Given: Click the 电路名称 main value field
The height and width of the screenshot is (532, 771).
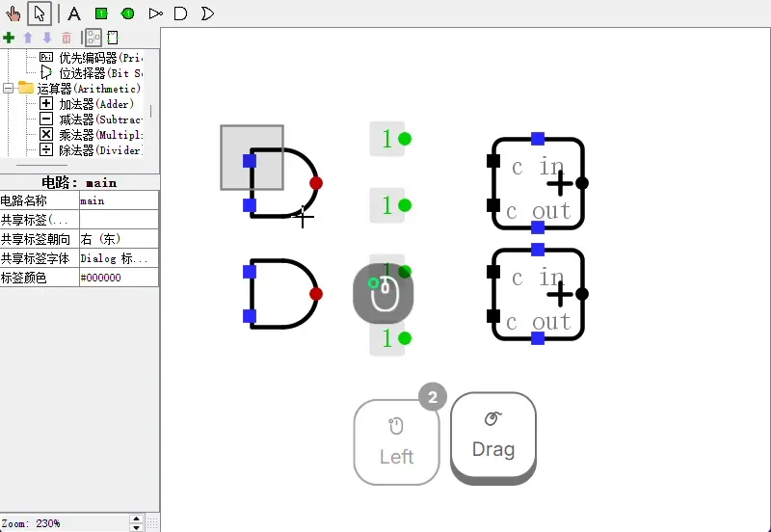Looking at the screenshot, I should [x=119, y=200].
